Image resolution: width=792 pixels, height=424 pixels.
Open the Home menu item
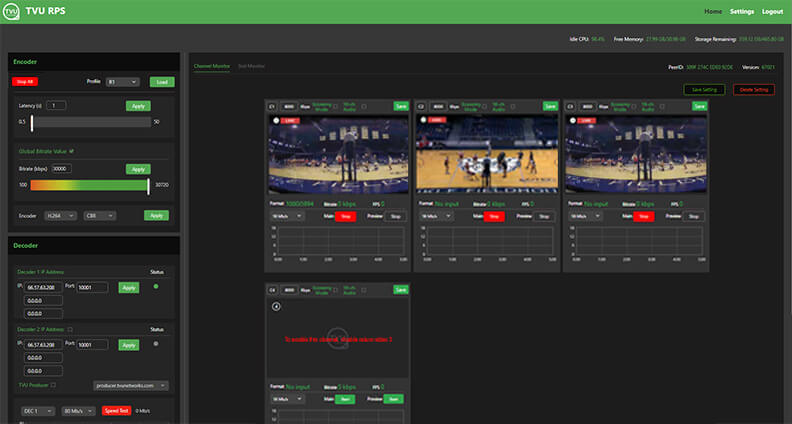(713, 12)
